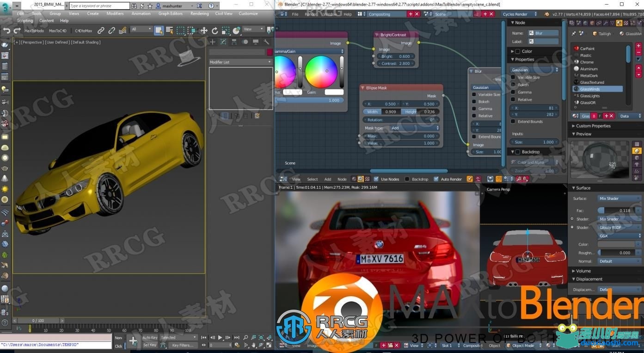Open the View reference coordinate dropdown
Image resolution: width=644 pixels, height=353 pixels.
[253, 29]
